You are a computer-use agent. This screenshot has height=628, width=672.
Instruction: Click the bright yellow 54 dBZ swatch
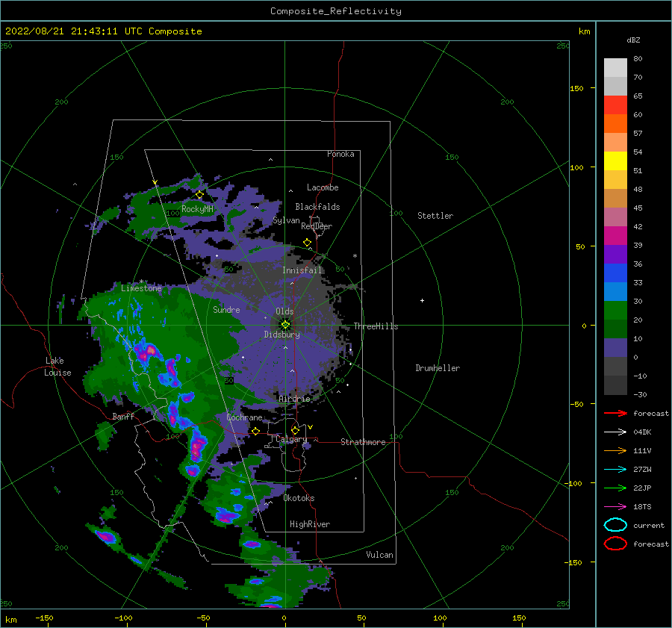coord(615,161)
